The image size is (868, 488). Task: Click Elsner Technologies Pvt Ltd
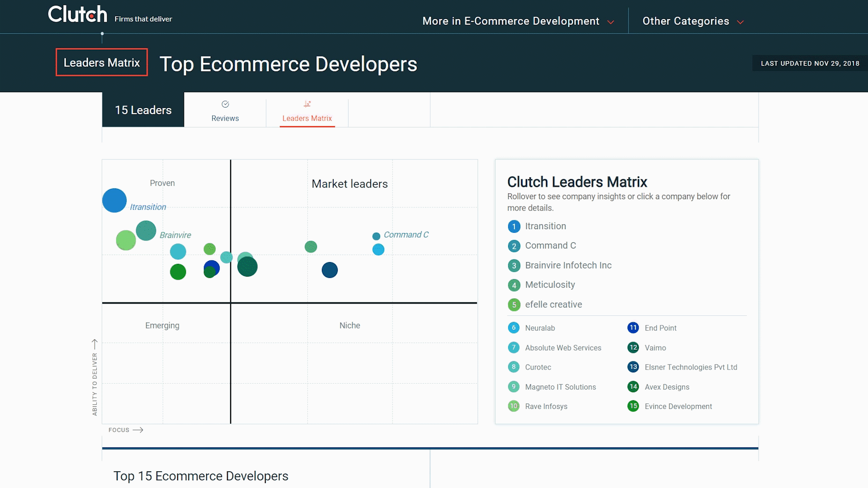[691, 367]
